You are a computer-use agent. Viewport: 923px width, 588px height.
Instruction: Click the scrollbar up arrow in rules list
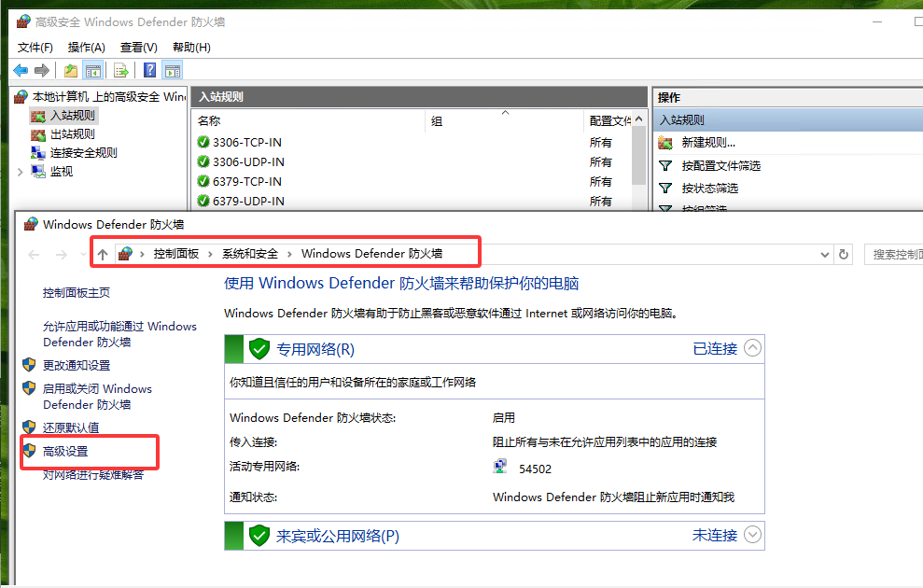[638, 119]
